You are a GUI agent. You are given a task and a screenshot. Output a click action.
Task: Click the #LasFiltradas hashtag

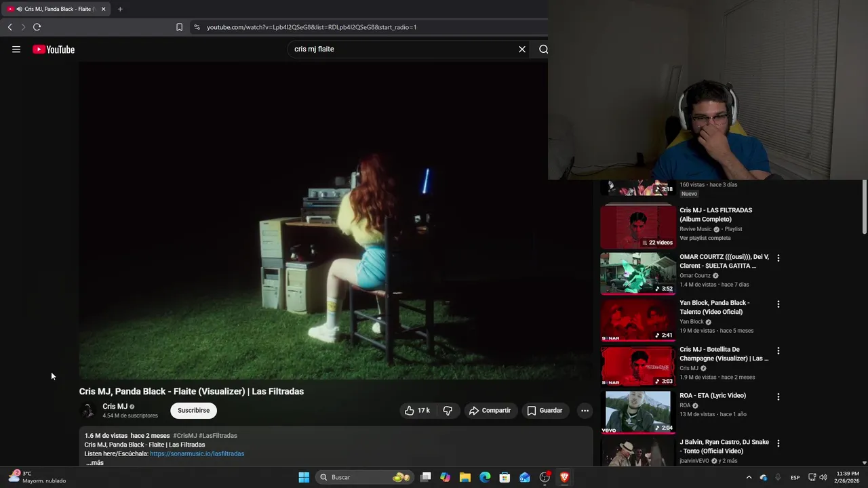(x=218, y=436)
